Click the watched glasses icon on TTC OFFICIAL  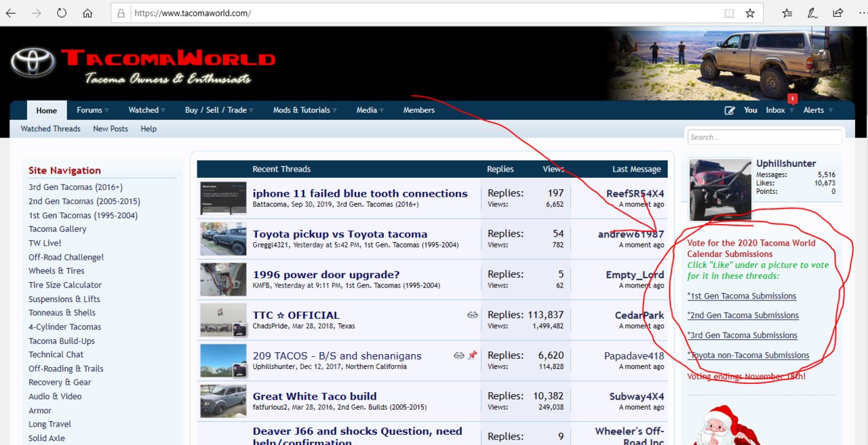pos(473,315)
